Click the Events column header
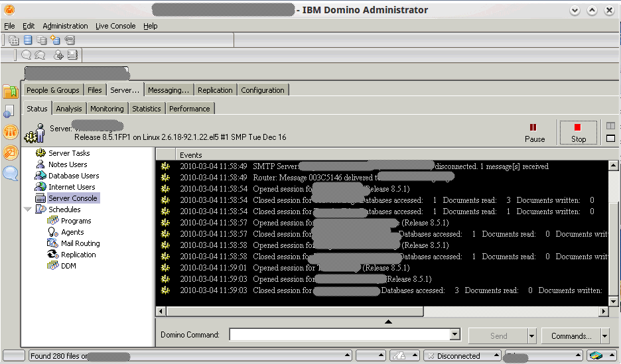 click(392, 155)
